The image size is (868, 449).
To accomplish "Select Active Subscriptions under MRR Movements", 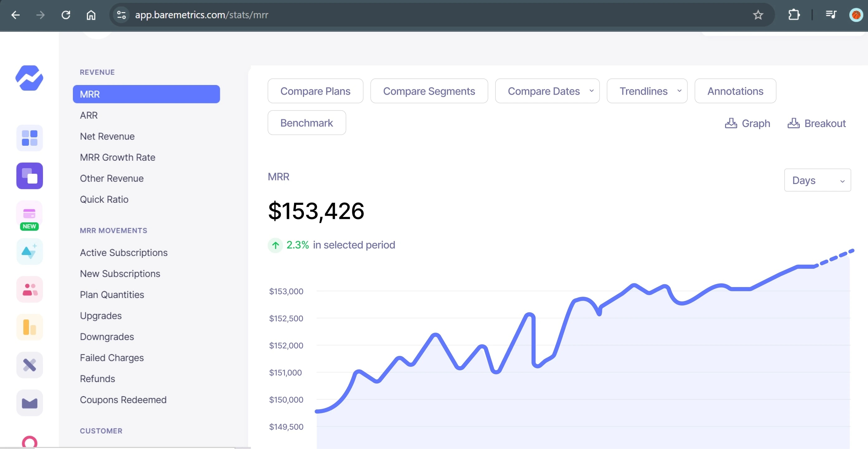I will point(124,252).
